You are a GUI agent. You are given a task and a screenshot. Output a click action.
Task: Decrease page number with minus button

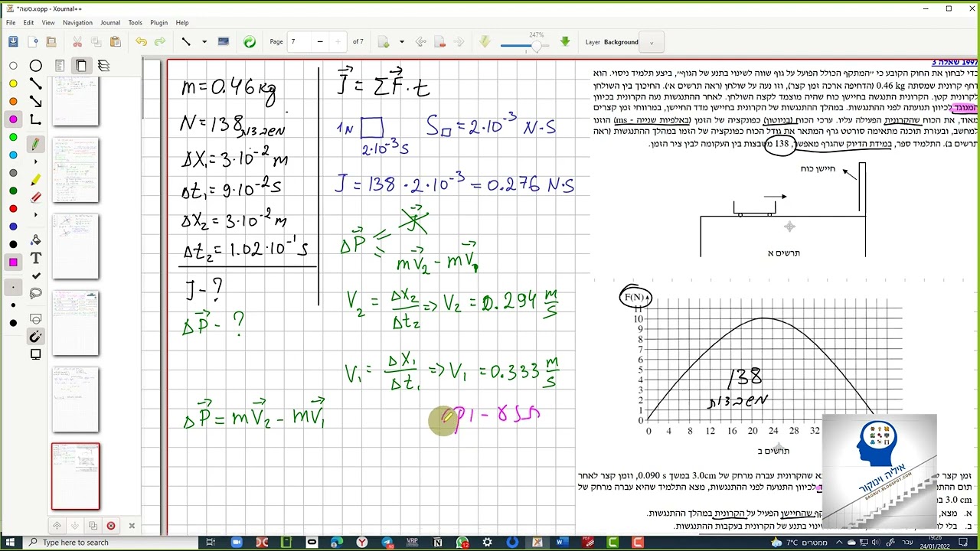pyautogui.click(x=320, y=42)
